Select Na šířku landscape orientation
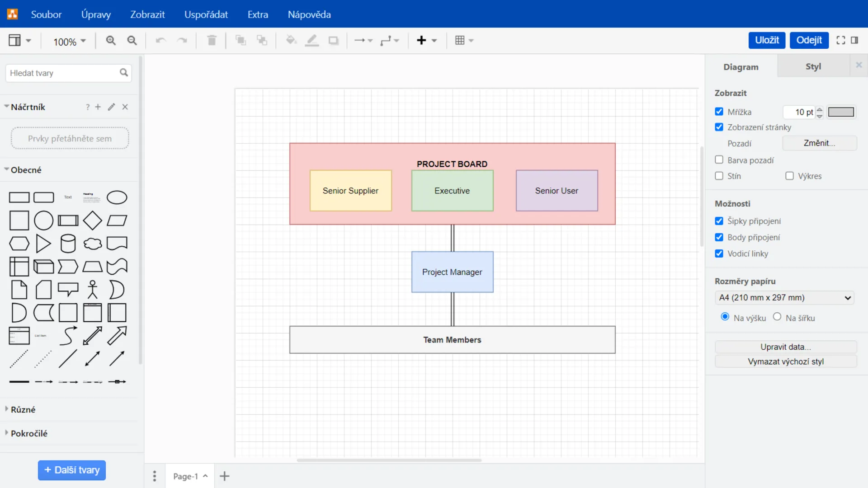 pyautogui.click(x=777, y=317)
